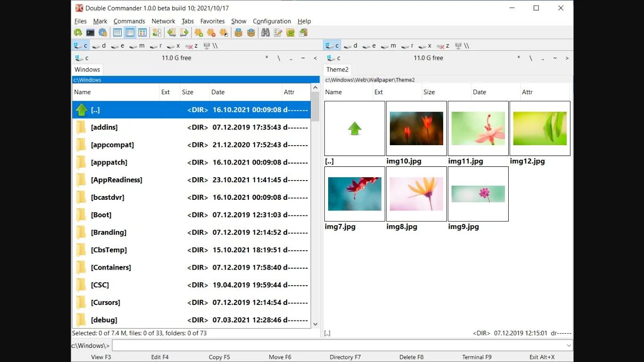644x362 pixels.
Task: Open Search with the binoculars icon
Action: point(266,33)
